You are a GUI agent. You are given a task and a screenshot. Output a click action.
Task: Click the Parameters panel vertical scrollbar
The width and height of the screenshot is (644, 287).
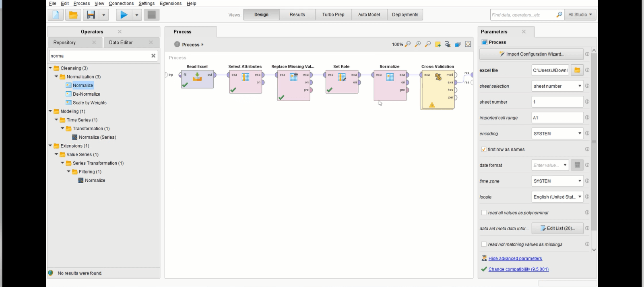pyautogui.click(x=594, y=141)
